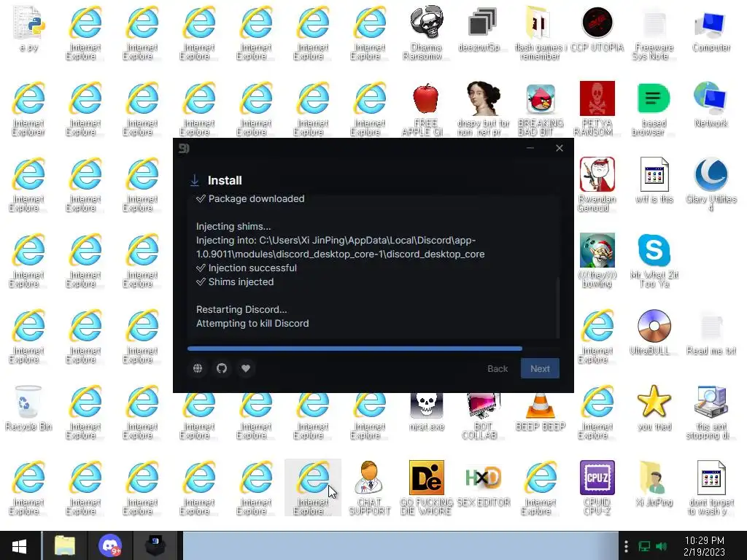The width and height of the screenshot is (747, 560).
Task: Click the 'Injection successful' log line
Action: pos(247,268)
